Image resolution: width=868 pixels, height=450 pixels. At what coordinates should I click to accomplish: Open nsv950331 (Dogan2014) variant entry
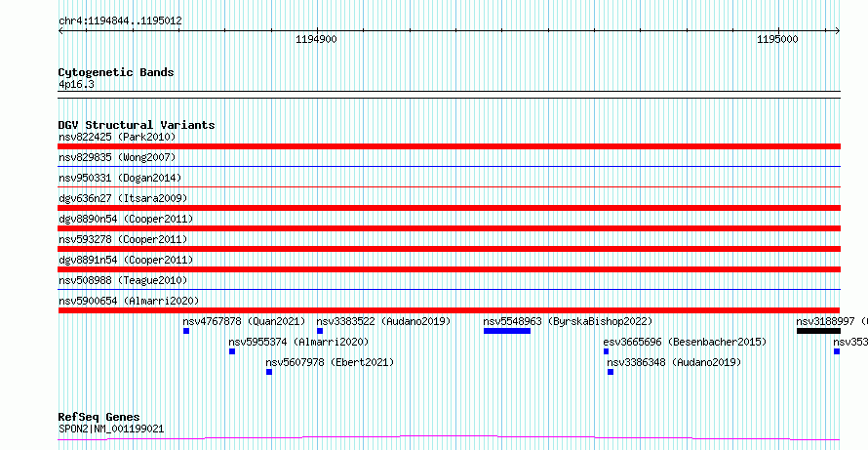click(120, 178)
